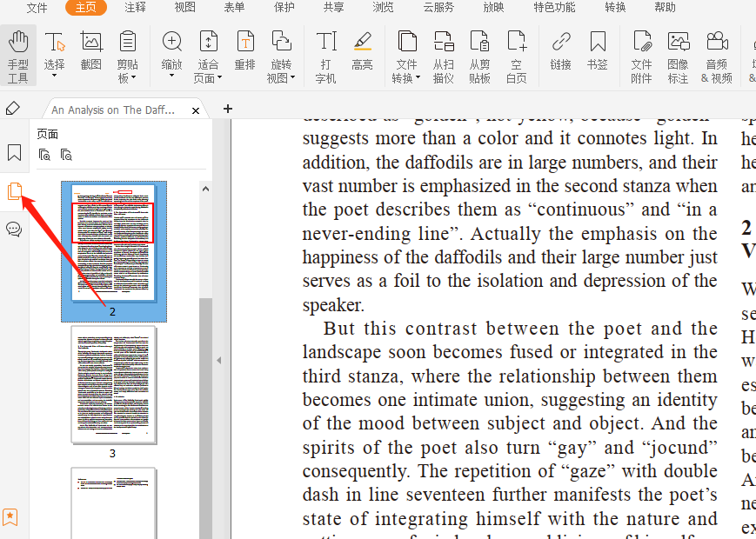Screen dimensions: 756x539
Task: Switch to the 转换 (Convert) tab
Action: tap(615, 8)
